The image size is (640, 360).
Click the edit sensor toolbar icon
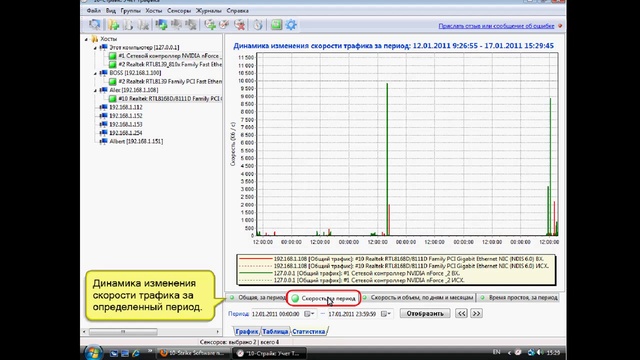click(x=224, y=25)
